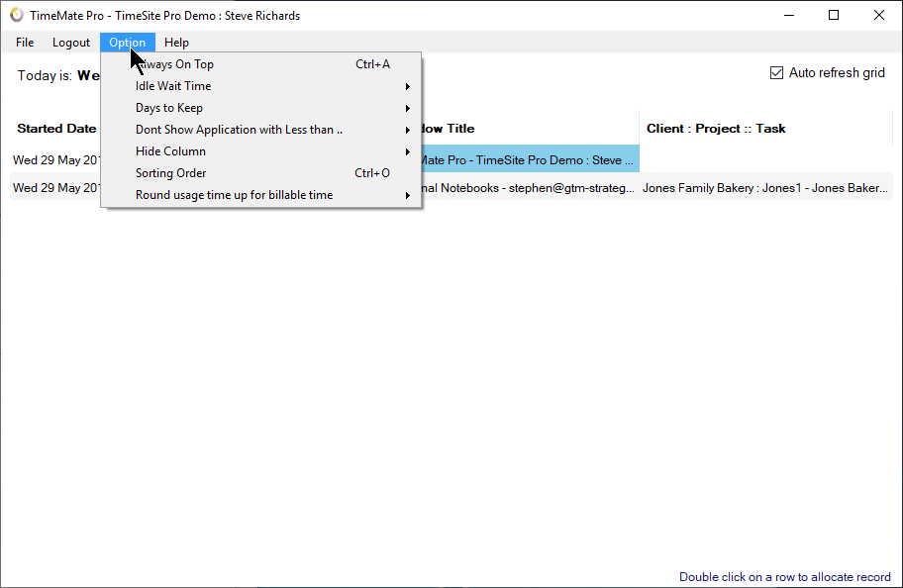Image resolution: width=903 pixels, height=588 pixels.
Task: Select Always On Top option
Action: pos(260,64)
